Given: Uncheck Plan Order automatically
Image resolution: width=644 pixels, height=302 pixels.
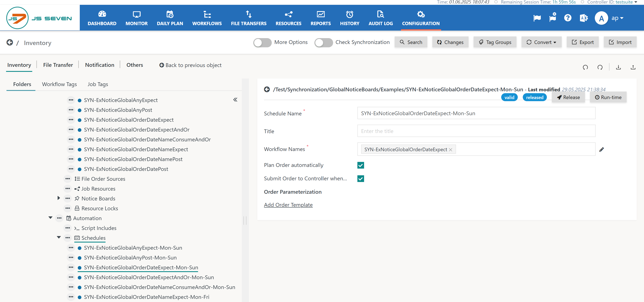Looking at the screenshot, I should coord(360,165).
